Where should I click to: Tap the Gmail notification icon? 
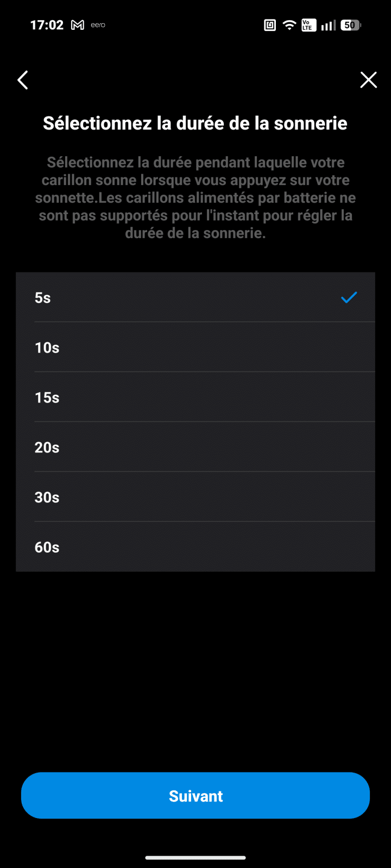(x=78, y=25)
